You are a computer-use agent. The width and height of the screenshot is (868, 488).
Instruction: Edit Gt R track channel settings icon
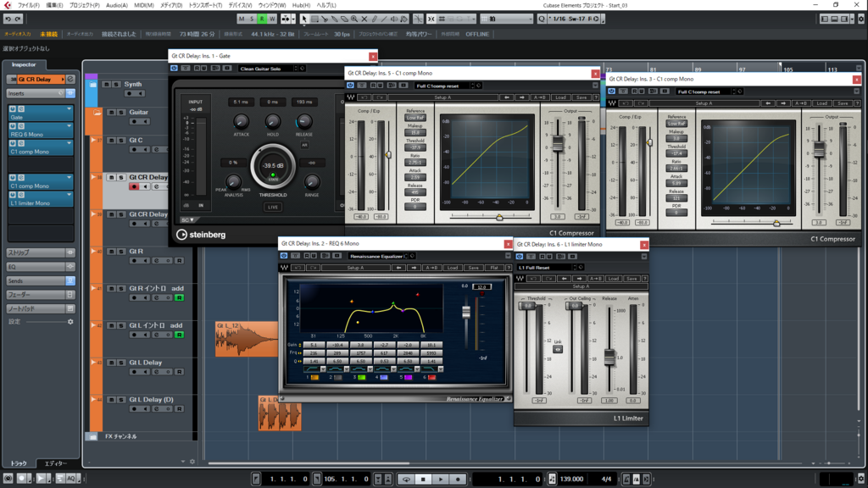click(x=157, y=261)
